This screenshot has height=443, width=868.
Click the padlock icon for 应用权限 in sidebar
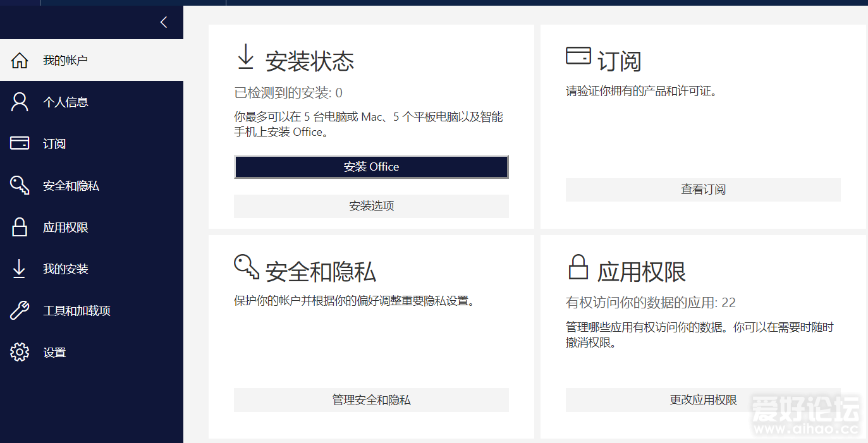[x=20, y=227]
